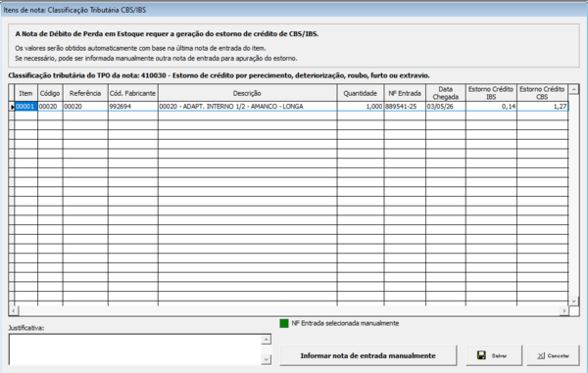Image resolution: width=588 pixels, height=373 pixels.
Task: Click the Cód. Fabricante column header
Action: click(x=132, y=93)
